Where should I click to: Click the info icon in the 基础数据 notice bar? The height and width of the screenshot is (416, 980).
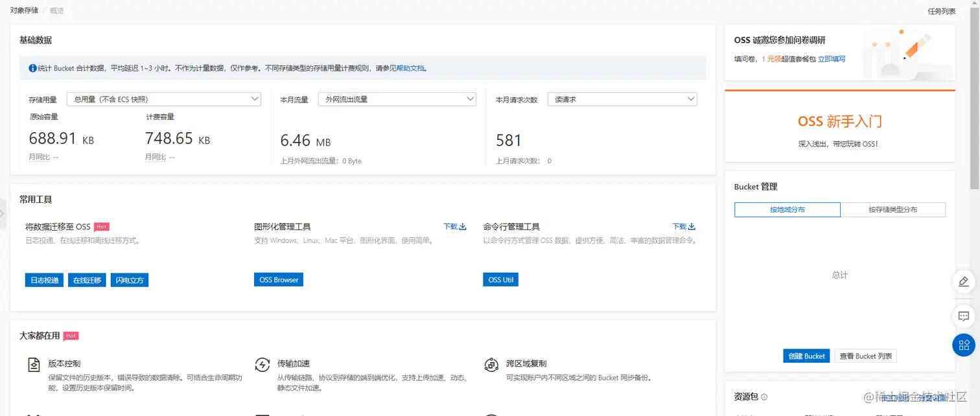pyautogui.click(x=34, y=68)
